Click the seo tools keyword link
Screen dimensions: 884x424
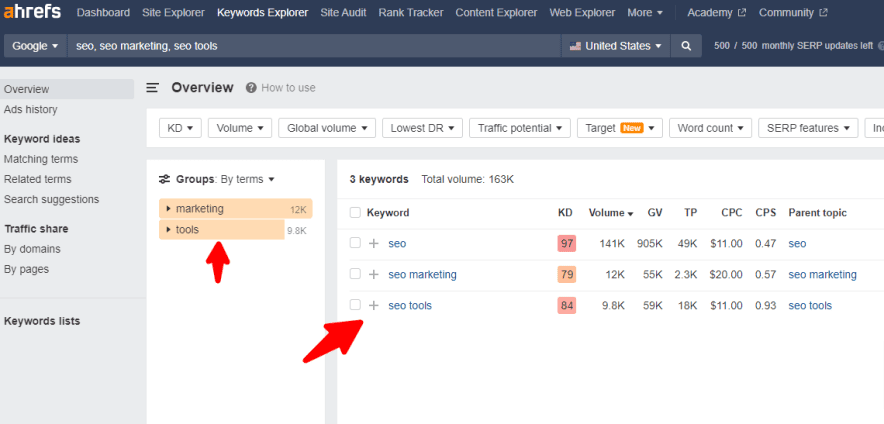(410, 305)
